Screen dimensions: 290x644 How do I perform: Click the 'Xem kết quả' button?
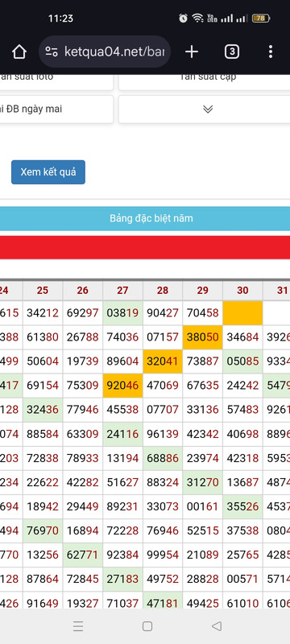(x=48, y=172)
